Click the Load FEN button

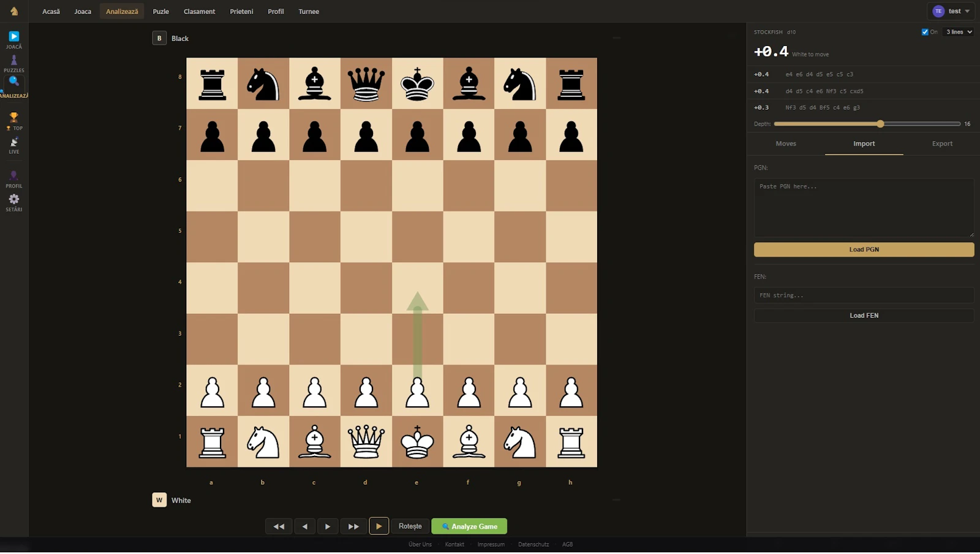click(x=864, y=316)
